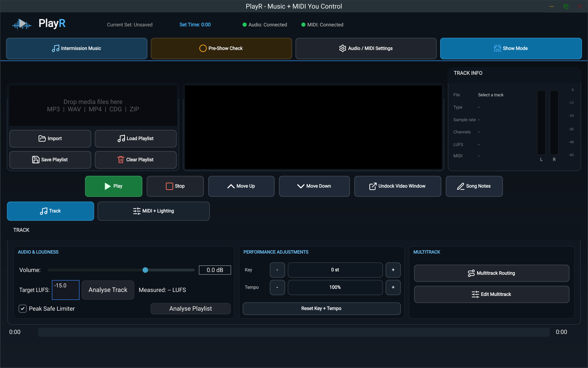Click the Audio: Connected status indicator
588x368 pixels.
click(x=265, y=25)
